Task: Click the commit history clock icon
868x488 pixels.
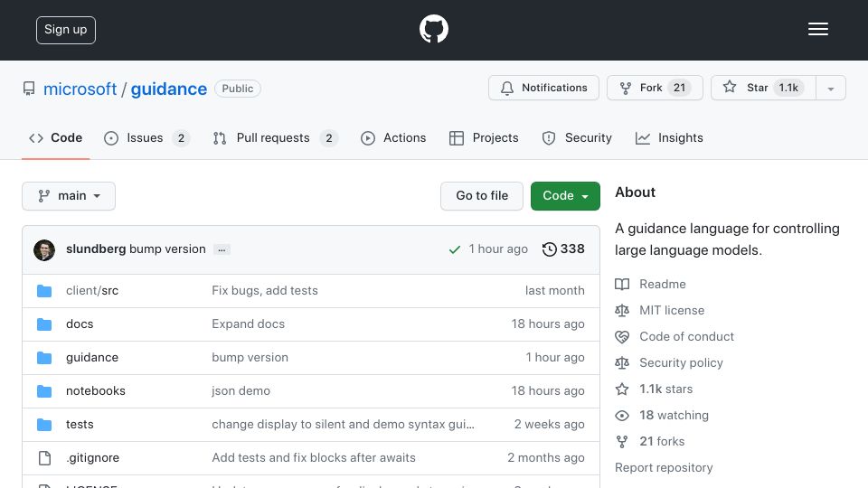Action: click(x=549, y=249)
